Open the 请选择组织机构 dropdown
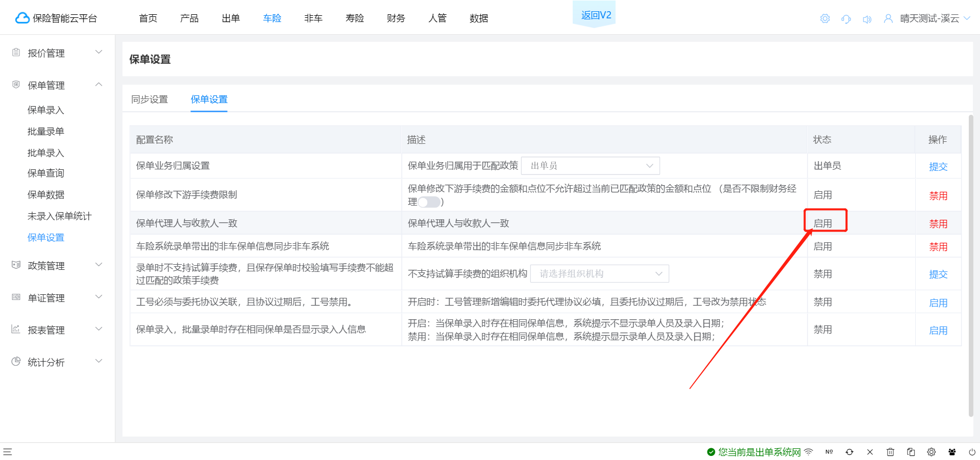The height and width of the screenshot is (460, 980). point(600,274)
